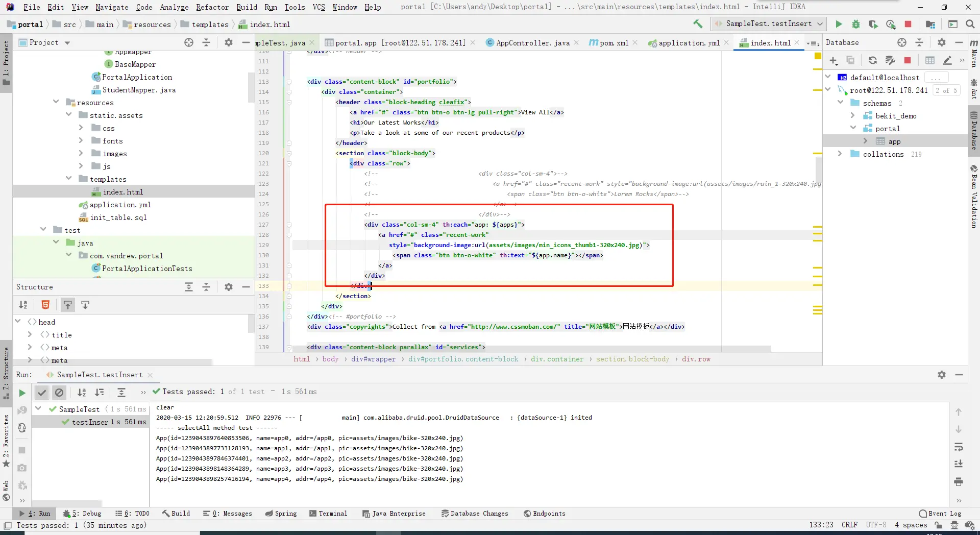Run SampleTest.testInsert with the green play icon
980x535 pixels.
tap(839, 24)
